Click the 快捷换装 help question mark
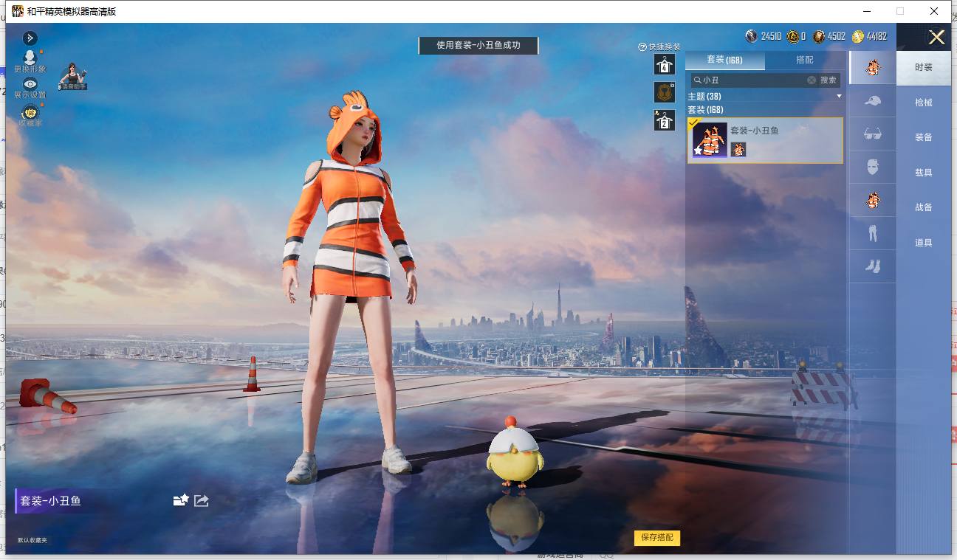 (642, 46)
